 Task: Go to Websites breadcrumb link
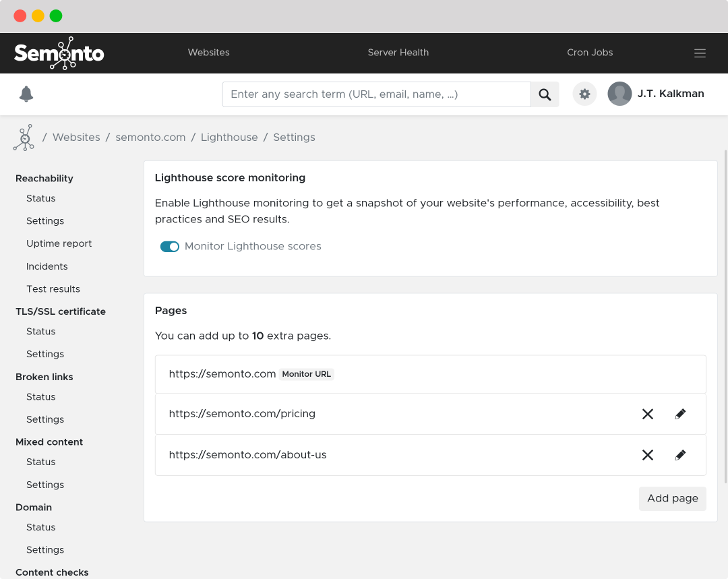click(76, 138)
